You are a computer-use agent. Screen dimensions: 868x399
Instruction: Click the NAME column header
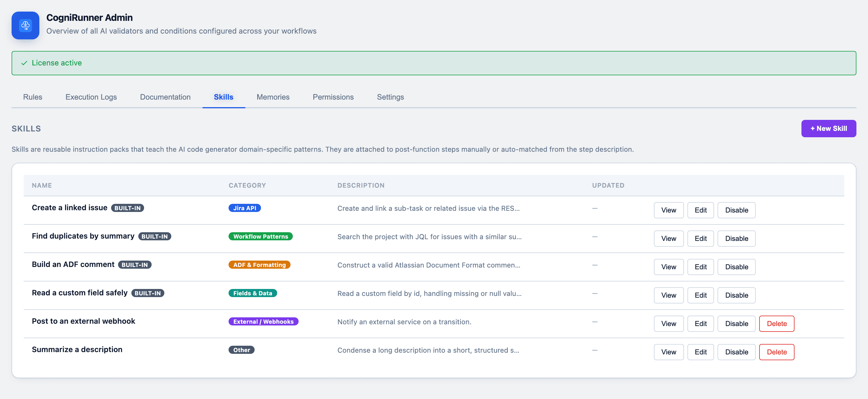click(42, 186)
